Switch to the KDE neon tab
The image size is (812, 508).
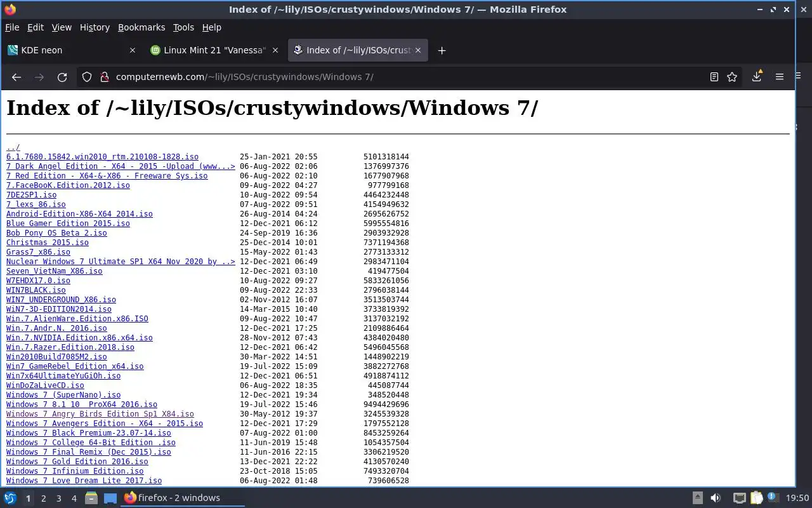pos(71,50)
